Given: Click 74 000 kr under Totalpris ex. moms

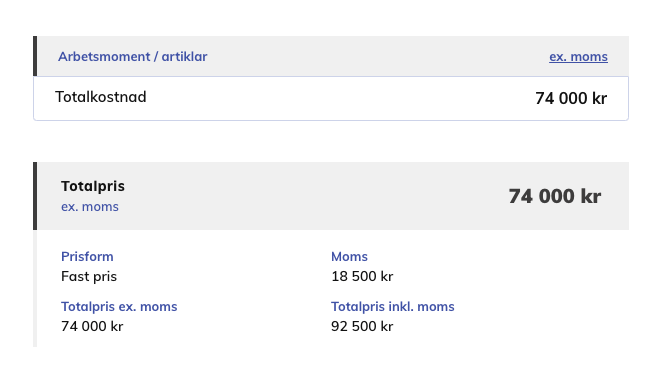Looking at the screenshot, I should [92, 326].
